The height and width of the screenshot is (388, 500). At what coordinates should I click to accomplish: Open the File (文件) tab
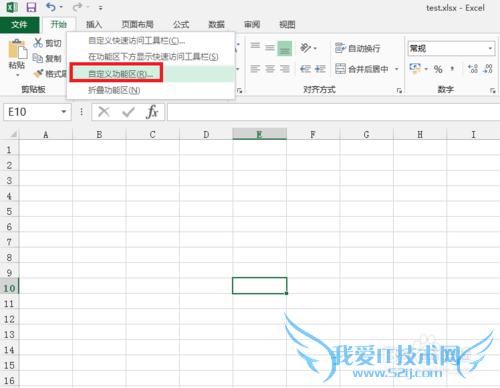(19, 25)
